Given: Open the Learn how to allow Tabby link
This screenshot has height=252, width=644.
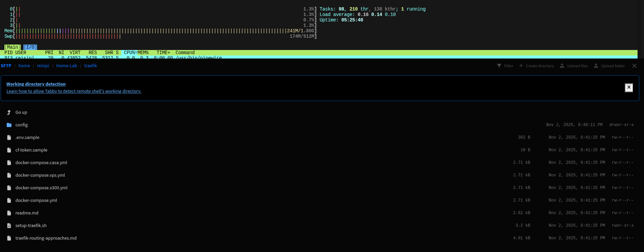Looking at the screenshot, I should coord(74,91).
